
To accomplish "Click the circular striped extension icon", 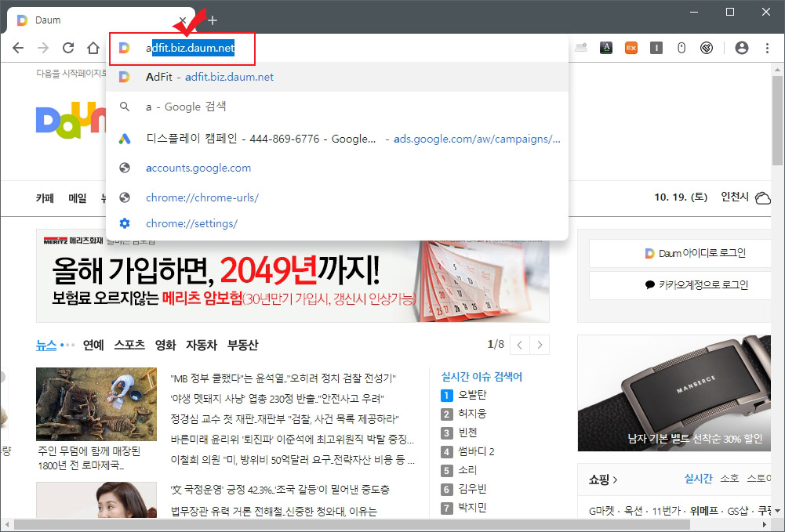I will (x=707, y=48).
